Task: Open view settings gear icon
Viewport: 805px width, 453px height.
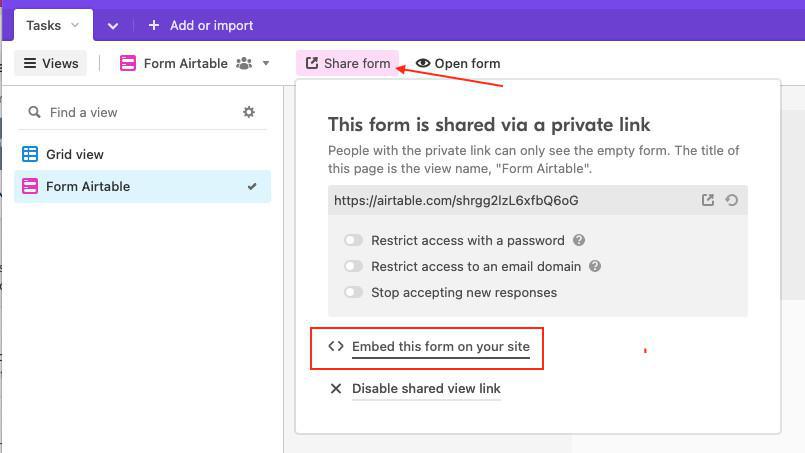Action: coord(249,112)
